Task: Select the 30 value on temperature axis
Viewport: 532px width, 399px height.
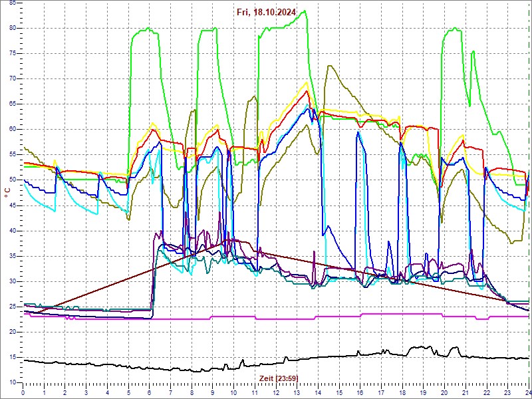Action: click(x=12, y=281)
